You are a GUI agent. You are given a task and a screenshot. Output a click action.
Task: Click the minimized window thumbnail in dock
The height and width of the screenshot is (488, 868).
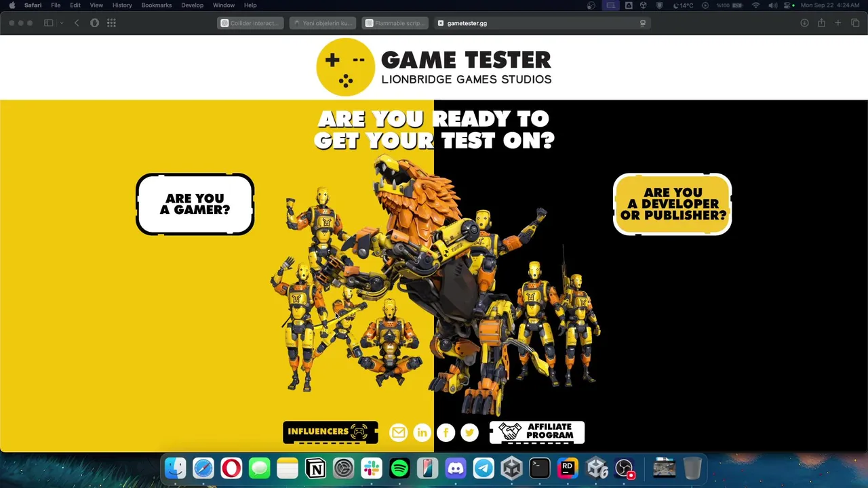pyautogui.click(x=664, y=468)
